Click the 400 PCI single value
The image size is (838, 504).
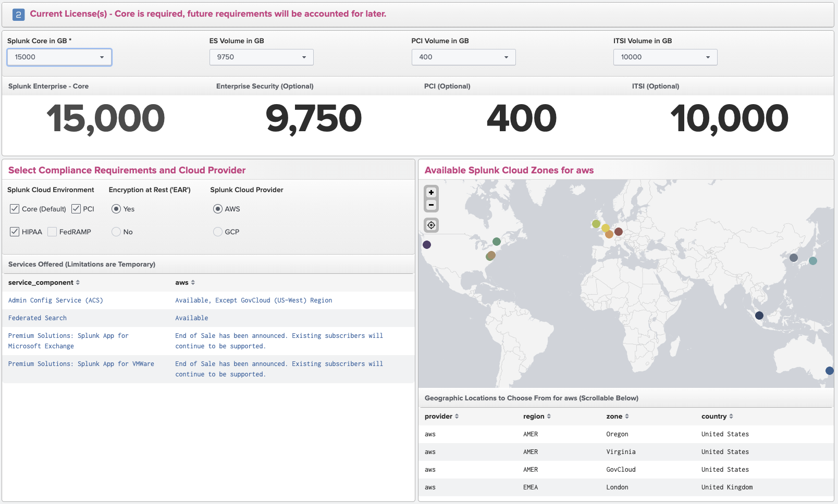click(x=522, y=118)
